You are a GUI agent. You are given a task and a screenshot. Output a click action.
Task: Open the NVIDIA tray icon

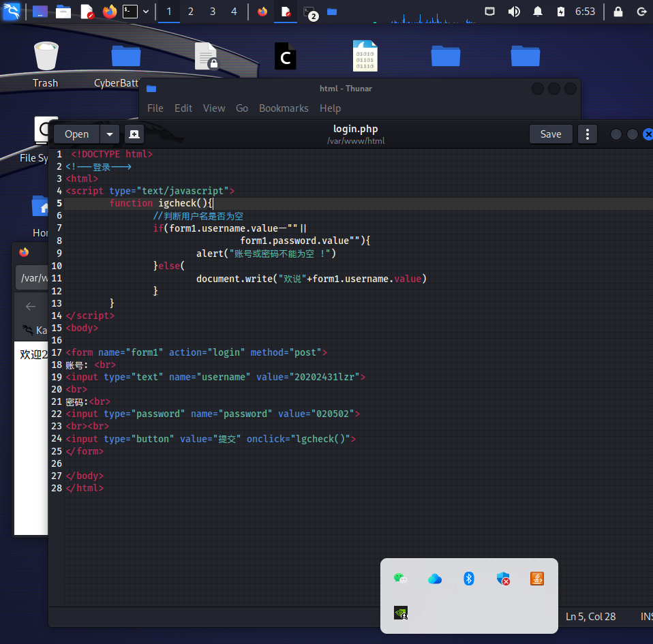point(401,613)
